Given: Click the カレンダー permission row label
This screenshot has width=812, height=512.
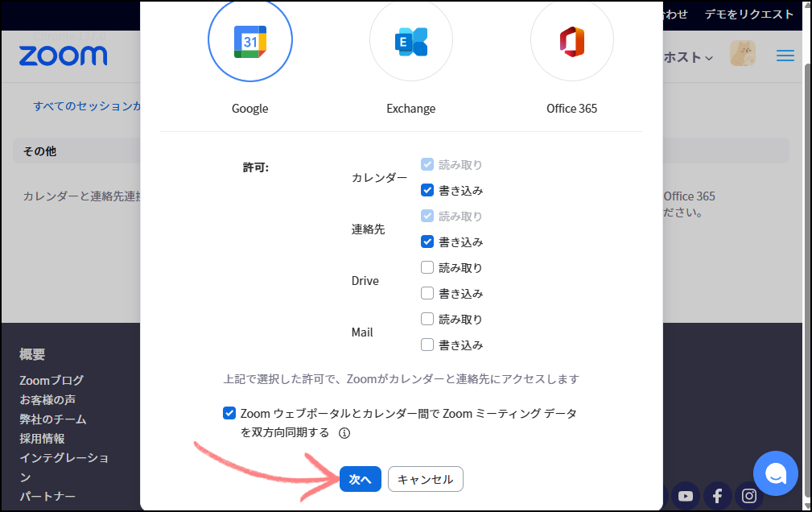Looking at the screenshot, I should (380, 178).
